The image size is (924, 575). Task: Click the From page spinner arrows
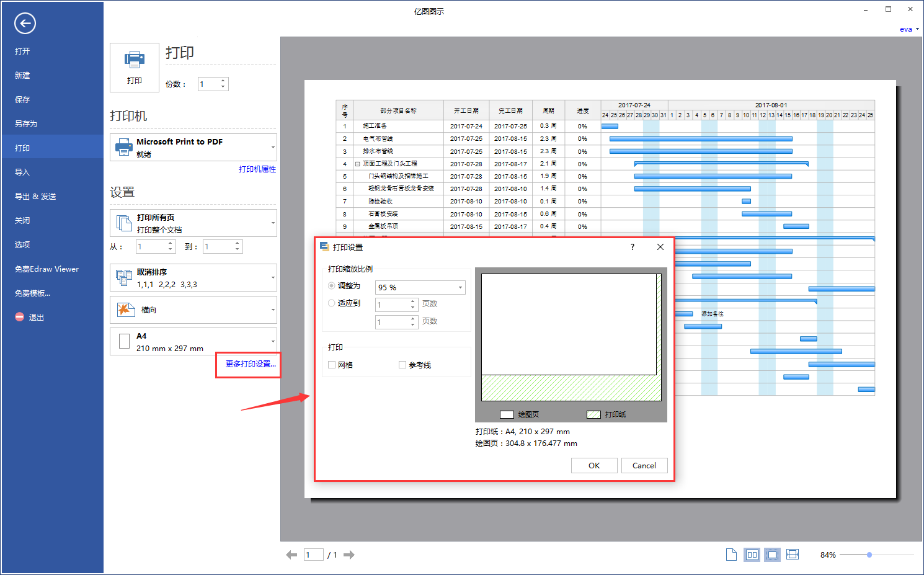171,247
